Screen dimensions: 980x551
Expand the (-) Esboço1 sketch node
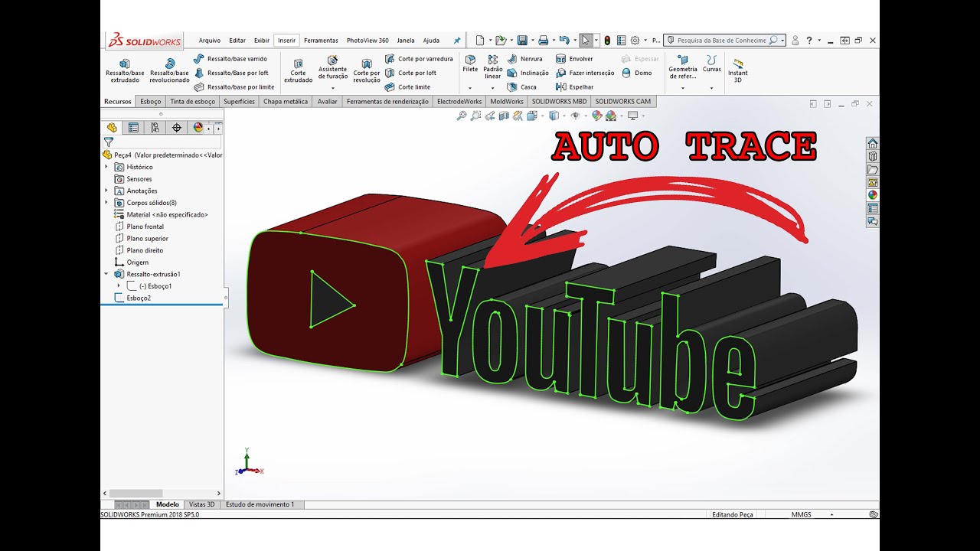119,286
